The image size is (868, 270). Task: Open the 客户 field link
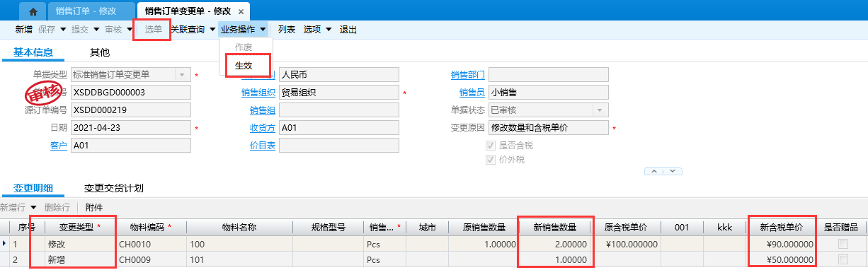click(58, 146)
